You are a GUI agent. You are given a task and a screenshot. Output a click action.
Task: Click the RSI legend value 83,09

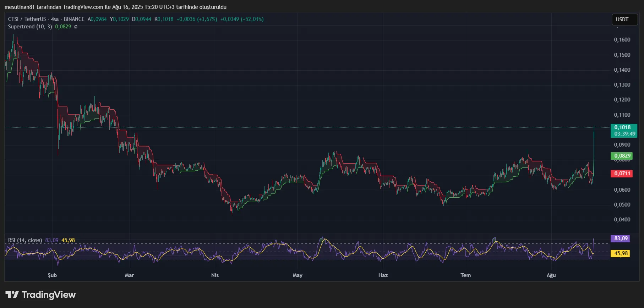pos(52,240)
